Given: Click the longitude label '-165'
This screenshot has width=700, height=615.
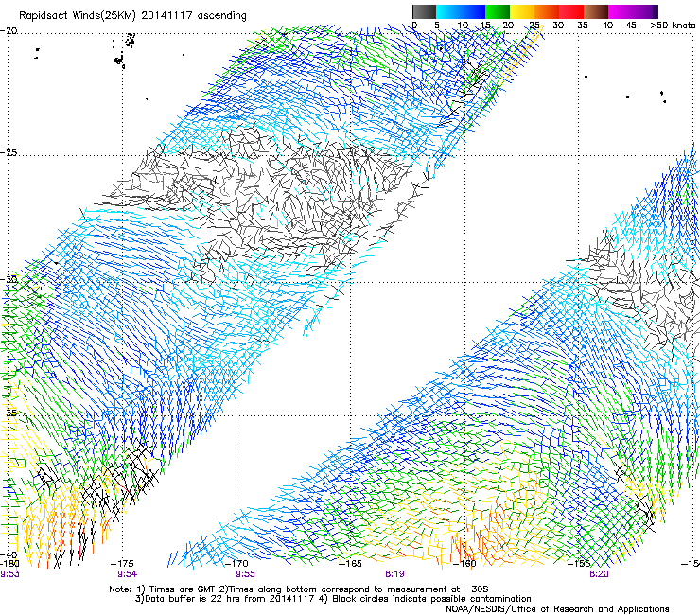Looking at the screenshot, I should 350,564.
